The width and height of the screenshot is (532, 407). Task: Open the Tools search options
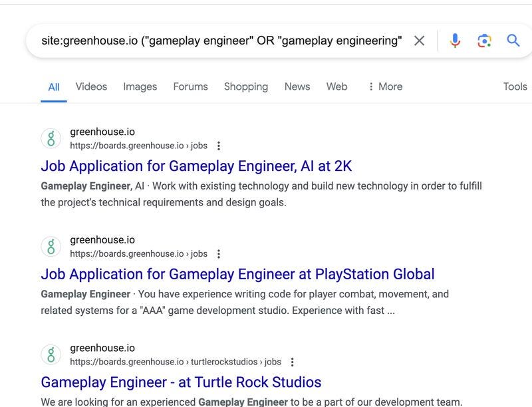pyautogui.click(x=515, y=86)
